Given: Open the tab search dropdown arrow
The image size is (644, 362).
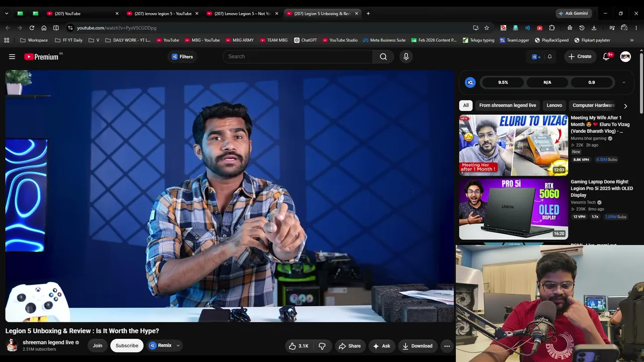Looking at the screenshot, I should tap(7, 14).
